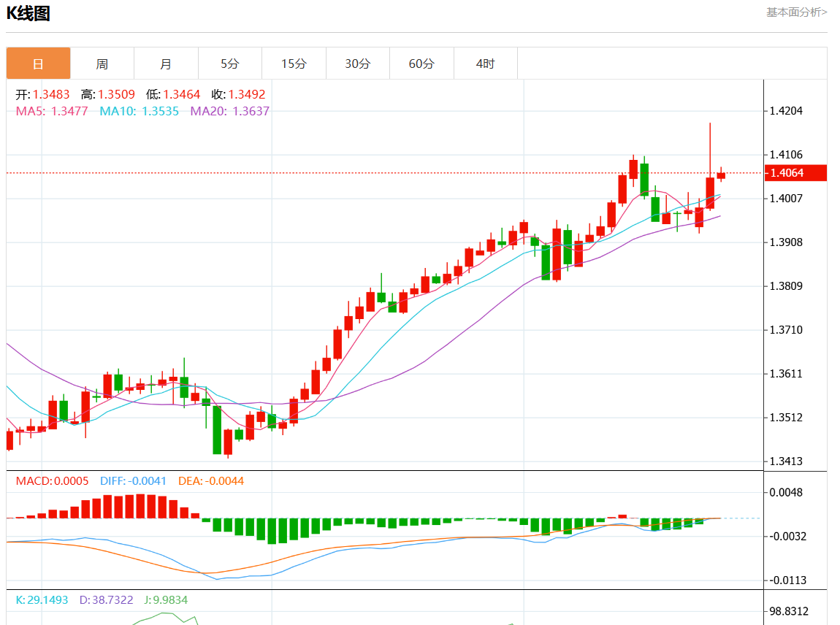Click the MA20: 1.3637 label
The height and width of the screenshot is (625, 840).
pos(230,111)
